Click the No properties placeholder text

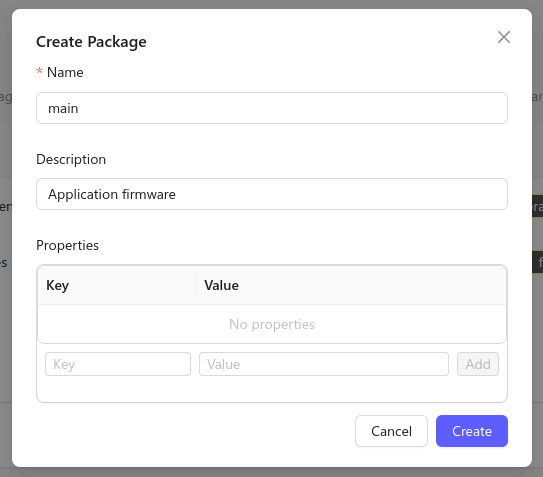click(272, 325)
